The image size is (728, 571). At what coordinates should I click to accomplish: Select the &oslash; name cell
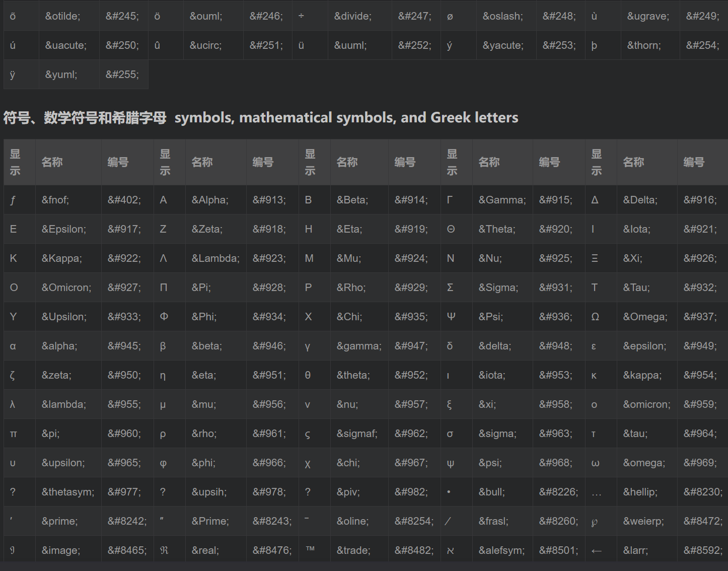506,16
